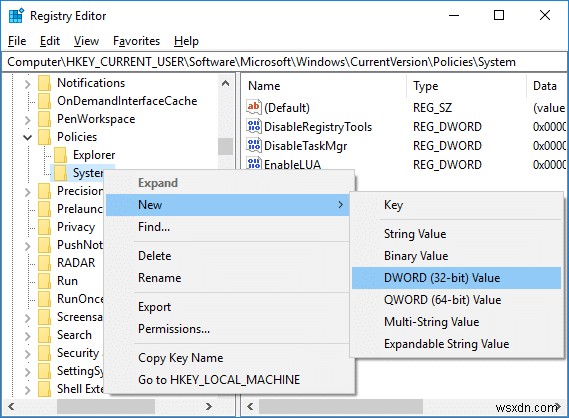This screenshot has width=569, height=418.
Task: Choose Find... in the context menu
Action: 227,227
